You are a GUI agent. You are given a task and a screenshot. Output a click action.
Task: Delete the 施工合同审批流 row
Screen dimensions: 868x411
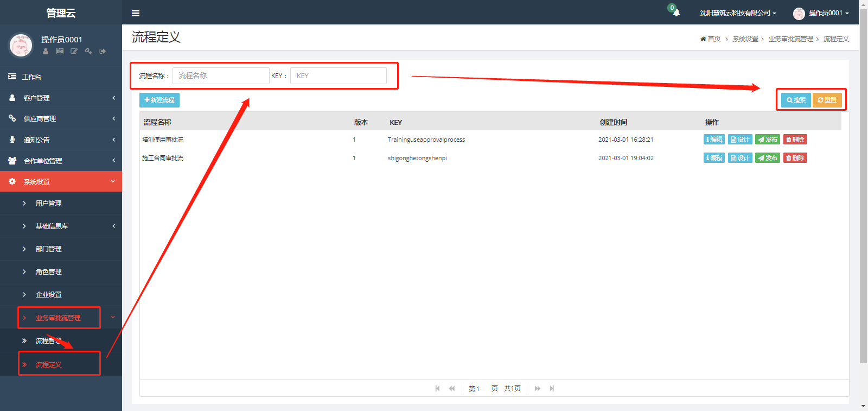pyautogui.click(x=795, y=158)
